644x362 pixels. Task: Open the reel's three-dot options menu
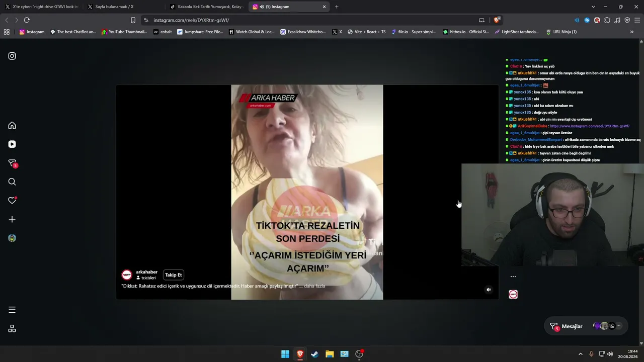click(x=513, y=277)
